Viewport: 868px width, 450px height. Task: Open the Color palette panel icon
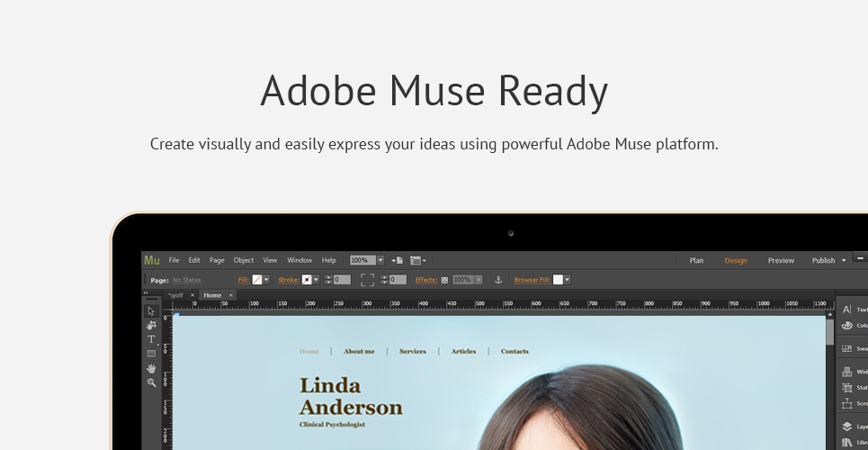(x=847, y=325)
